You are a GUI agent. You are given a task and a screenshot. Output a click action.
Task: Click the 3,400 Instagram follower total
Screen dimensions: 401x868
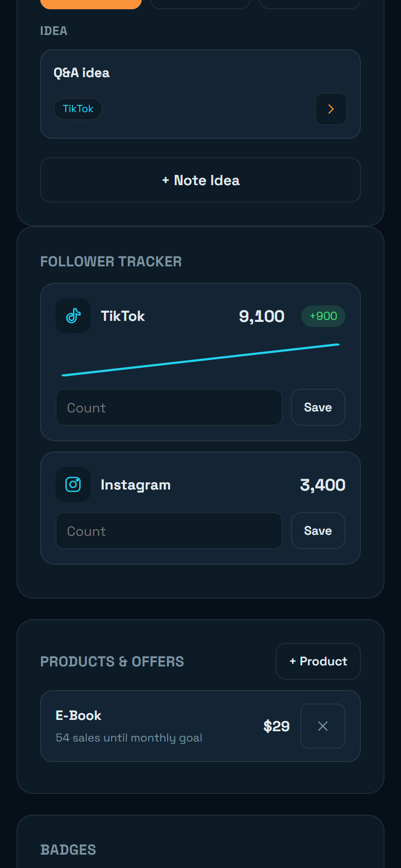click(323, 485)
